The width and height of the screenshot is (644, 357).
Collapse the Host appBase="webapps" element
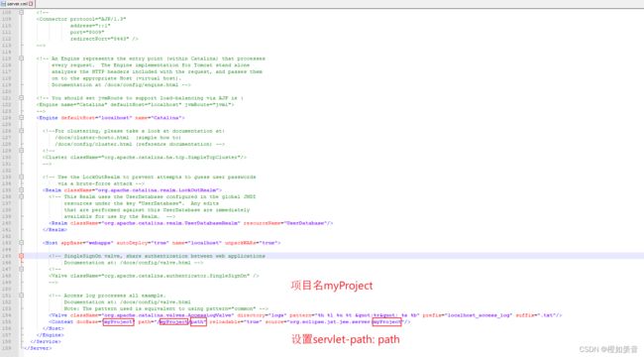tap(22, 243)
